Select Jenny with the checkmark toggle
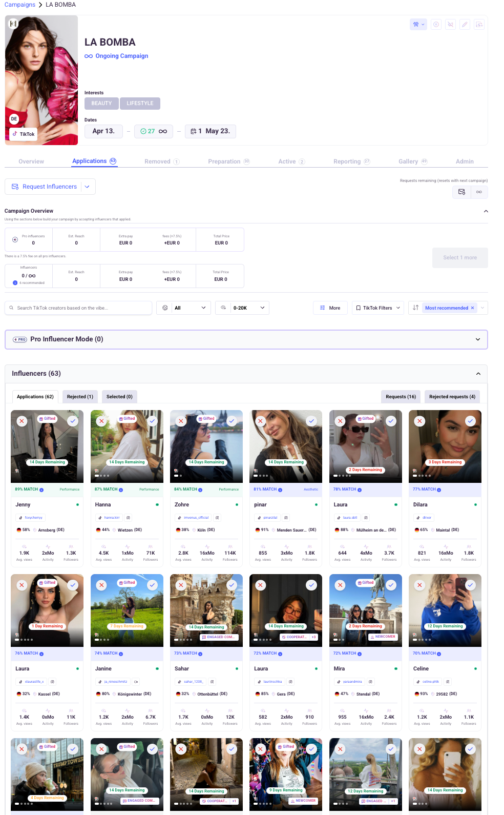 tap(73, 421)
